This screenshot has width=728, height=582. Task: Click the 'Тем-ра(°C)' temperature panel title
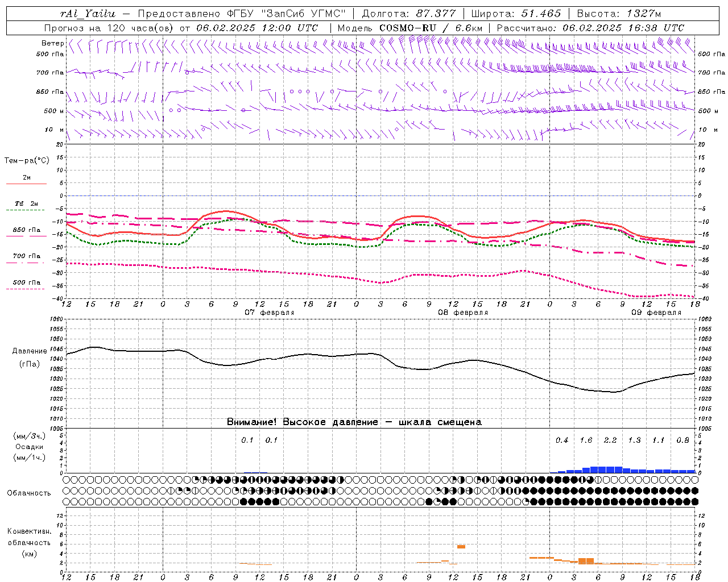[27, 161]
